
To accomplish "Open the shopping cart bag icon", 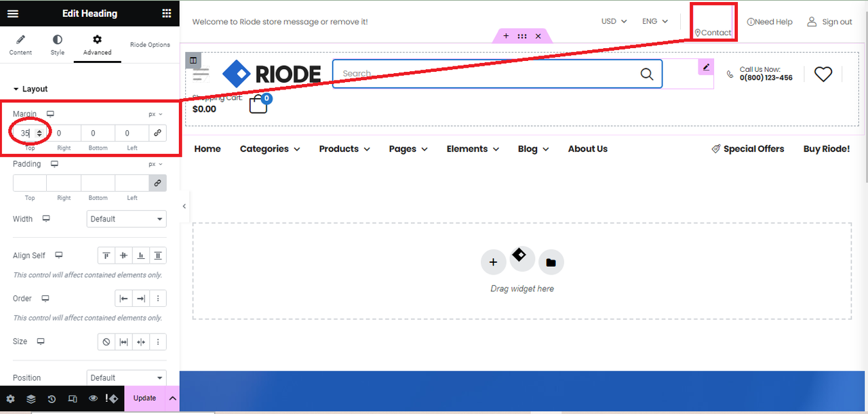I will pos(258,104).
